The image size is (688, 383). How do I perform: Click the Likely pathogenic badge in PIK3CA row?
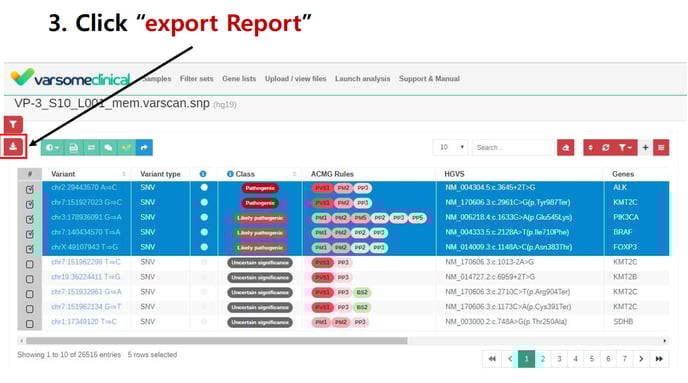(260, 218)
